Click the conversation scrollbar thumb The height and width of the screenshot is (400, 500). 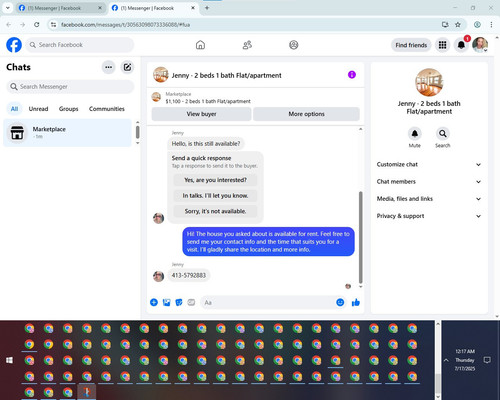pos(360,237)
